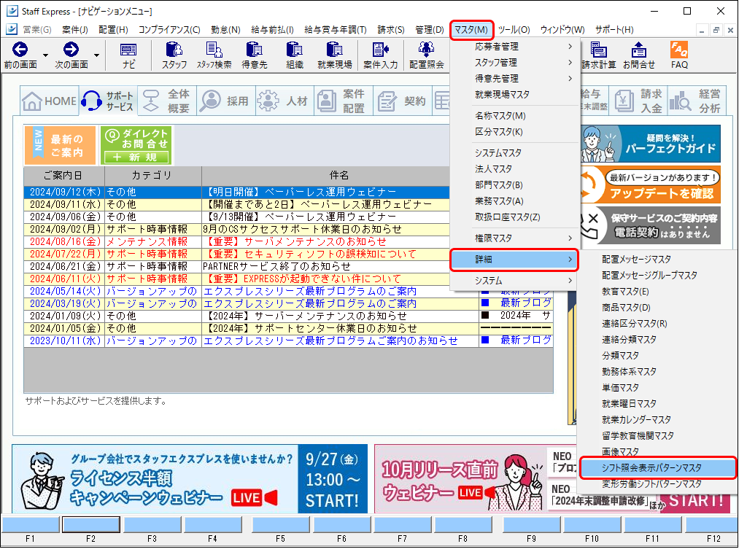Select row サーバメンテナンスのお知らせ dated 2024/08/16
This screenshot has height=560, width=747.
(237, 241)
